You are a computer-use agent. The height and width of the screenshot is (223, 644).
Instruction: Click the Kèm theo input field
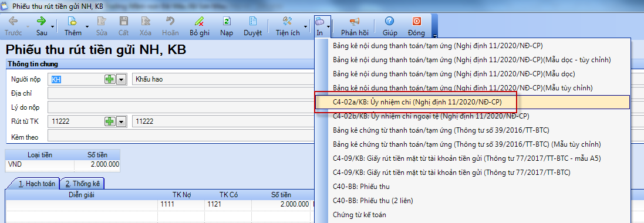point(181,135)
